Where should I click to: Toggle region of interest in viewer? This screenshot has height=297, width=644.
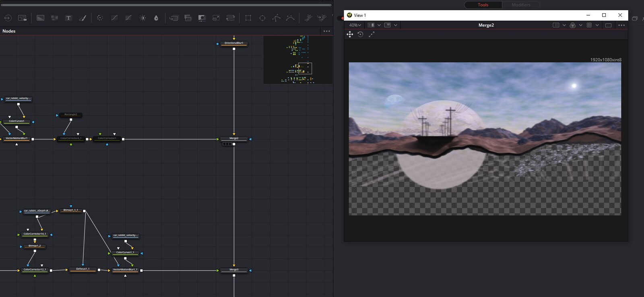click(x=556, y=25)
